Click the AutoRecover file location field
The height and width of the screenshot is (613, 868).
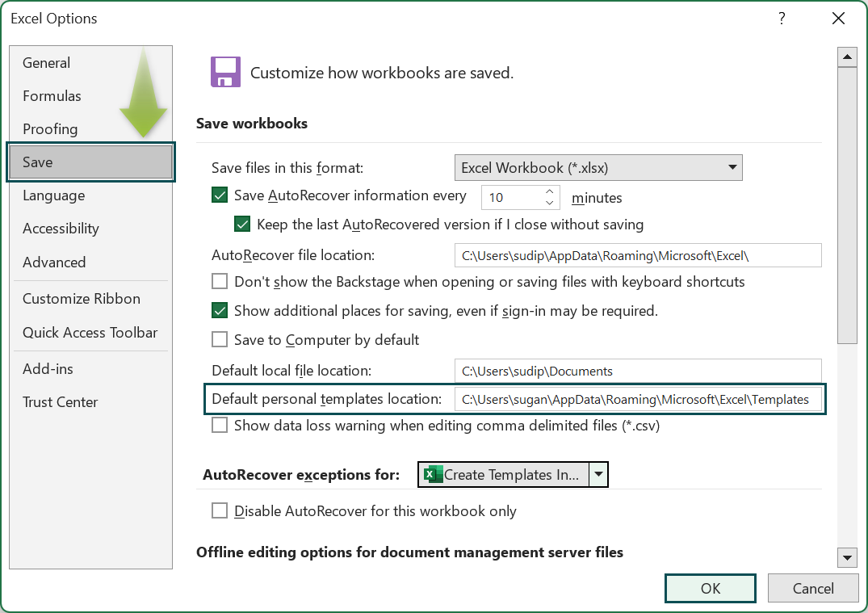click(x=638, y=256)
